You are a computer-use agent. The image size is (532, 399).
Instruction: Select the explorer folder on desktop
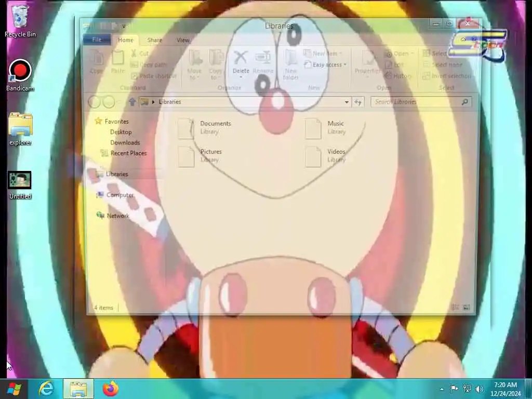pos(20,129)
